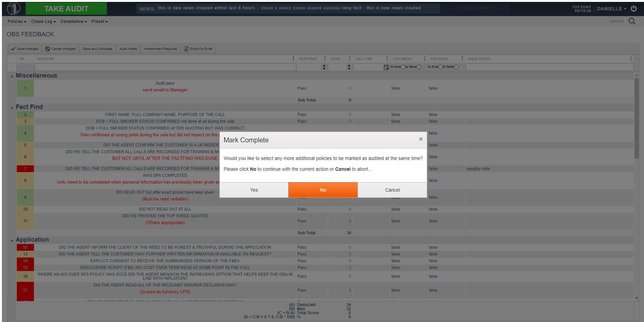This screenshot has width=644, height=322.
Task: Click the company logo icon
Action: [x=13, y=8]
